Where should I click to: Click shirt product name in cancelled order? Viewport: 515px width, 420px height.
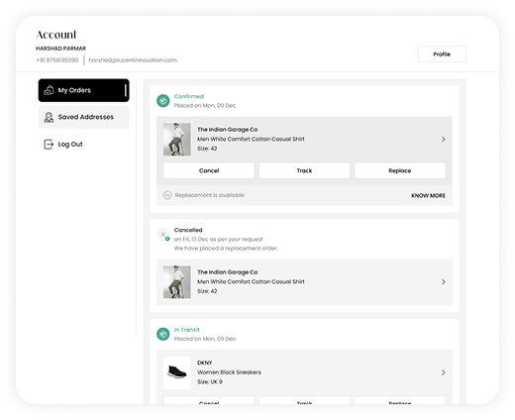[251, 281]
